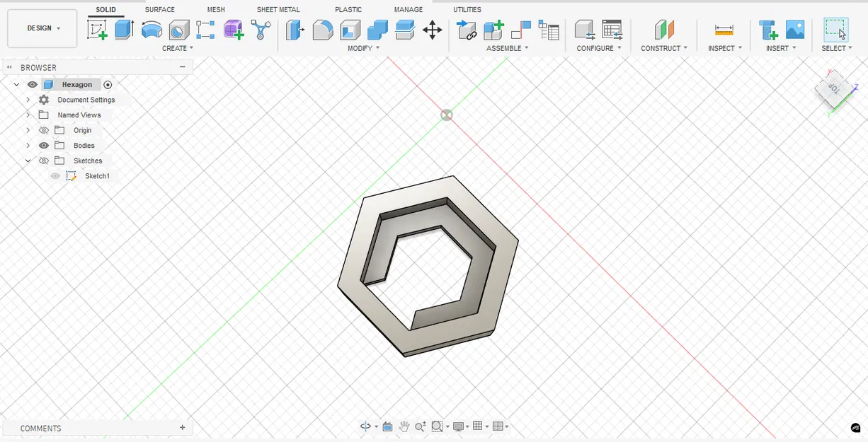The image size is (868, 442).
Task: Select the Offset Plane construct tool
Action: pos(664,30)
